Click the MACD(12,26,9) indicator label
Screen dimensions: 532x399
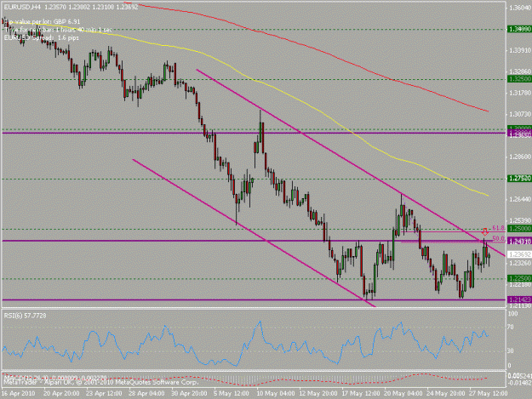(x=55, y=377)
